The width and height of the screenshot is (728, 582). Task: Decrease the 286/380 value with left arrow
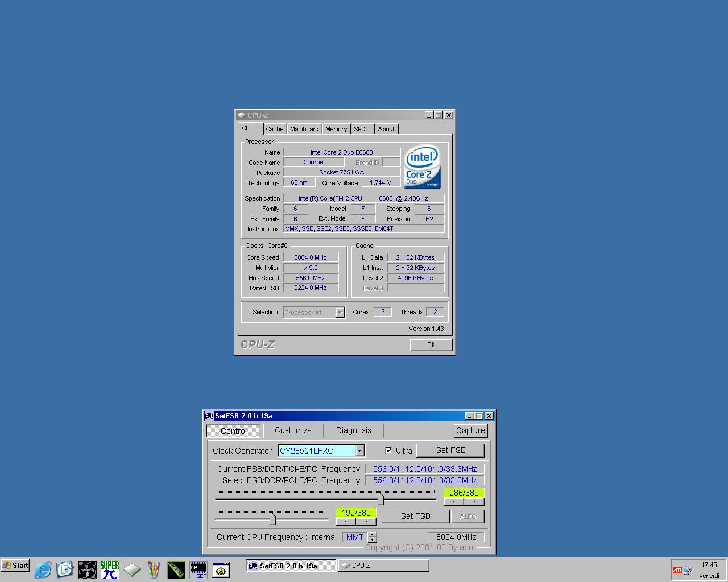pyautogui.click(x=453, y=502)
